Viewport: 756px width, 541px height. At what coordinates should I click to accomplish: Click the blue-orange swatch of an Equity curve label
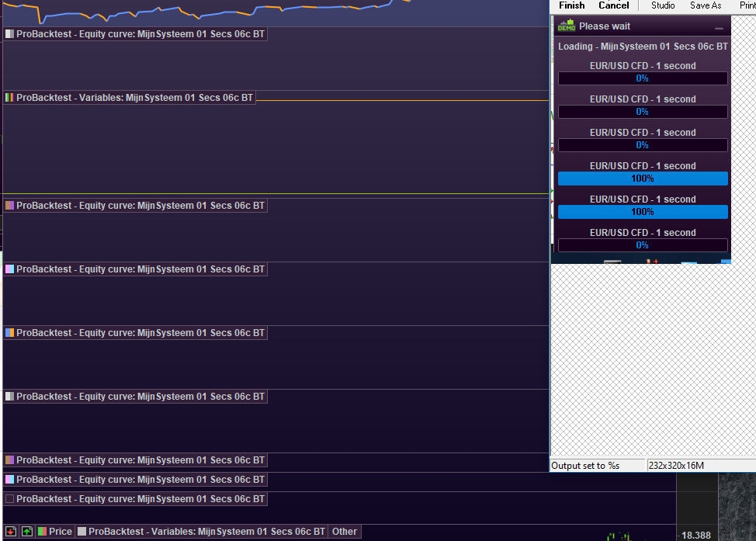point(9,333)
